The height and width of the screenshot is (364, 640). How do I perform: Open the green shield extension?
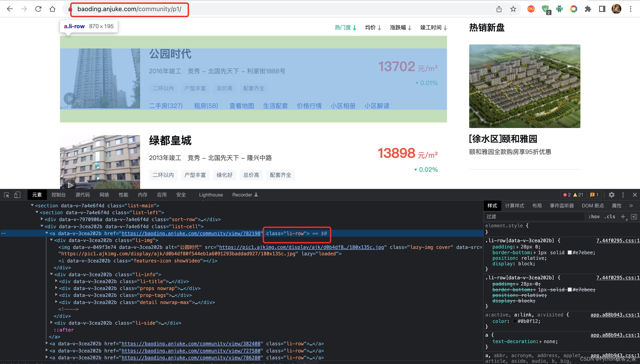tap(546, 10)
